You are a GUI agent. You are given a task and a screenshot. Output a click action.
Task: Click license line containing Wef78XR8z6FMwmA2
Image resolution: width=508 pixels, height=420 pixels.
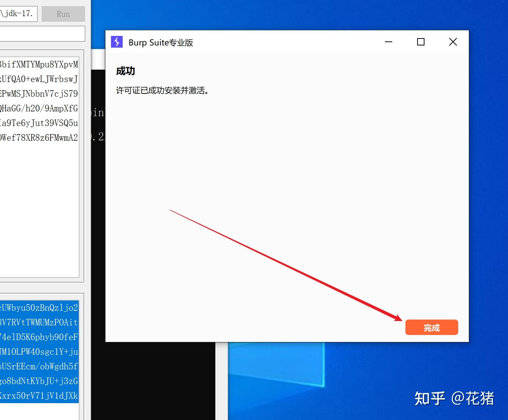coord(39,138)
